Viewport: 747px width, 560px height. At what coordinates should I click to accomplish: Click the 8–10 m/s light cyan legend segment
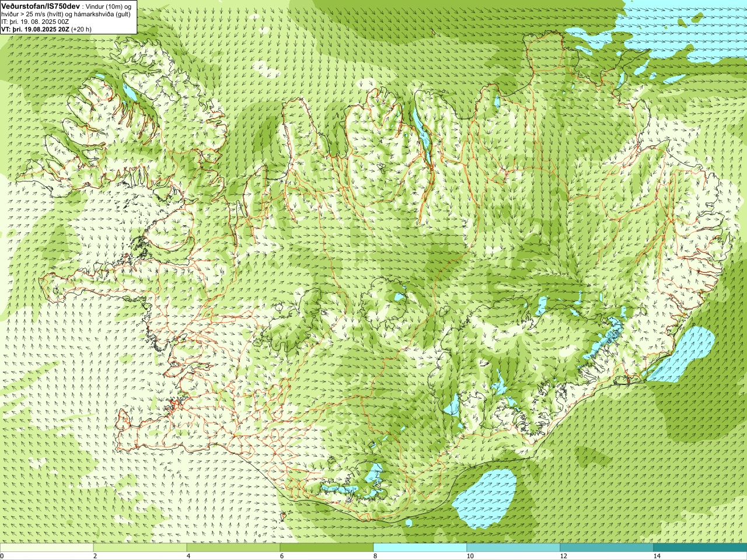click(420, 548)
